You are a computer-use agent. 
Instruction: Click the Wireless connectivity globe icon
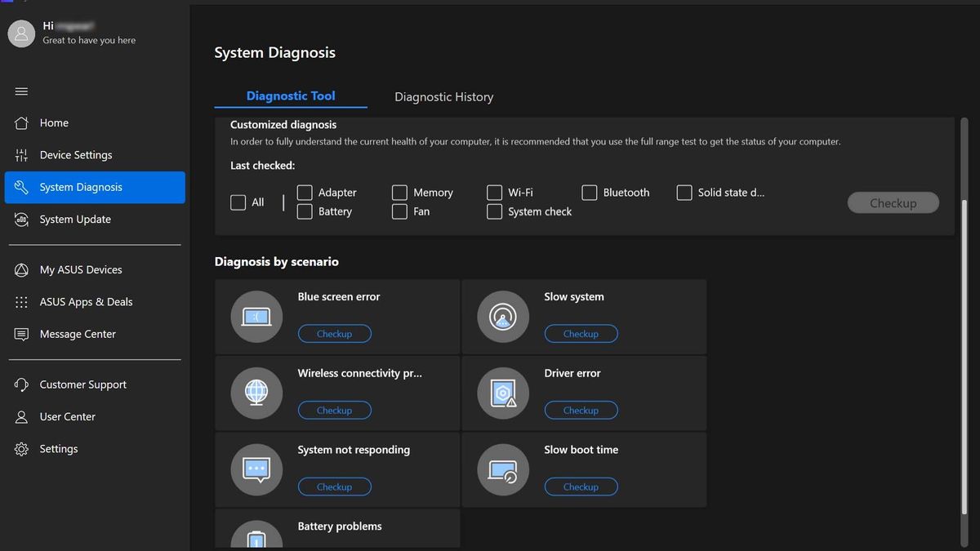click(x=256, y=393)
